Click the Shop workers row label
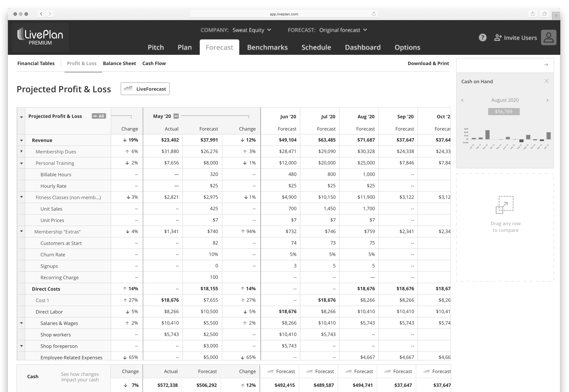 point(56,335)
